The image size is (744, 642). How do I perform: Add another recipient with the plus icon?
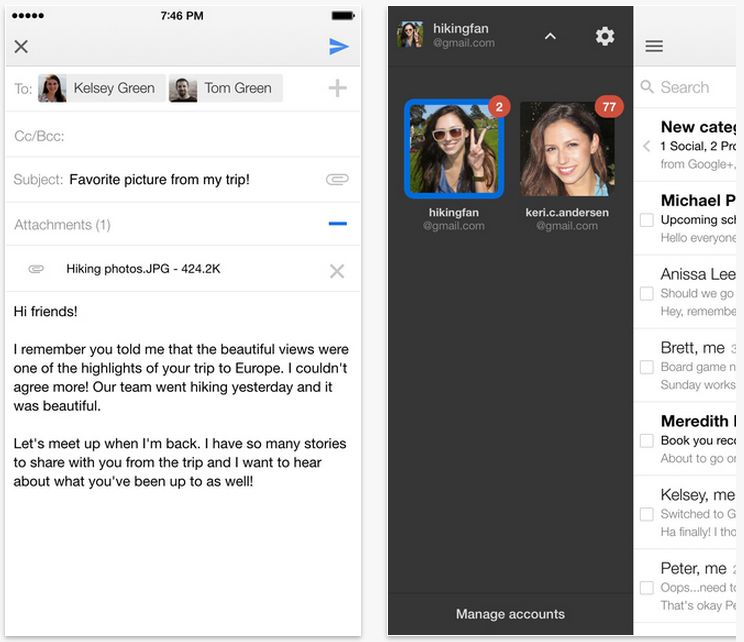[x=337, y=88]
